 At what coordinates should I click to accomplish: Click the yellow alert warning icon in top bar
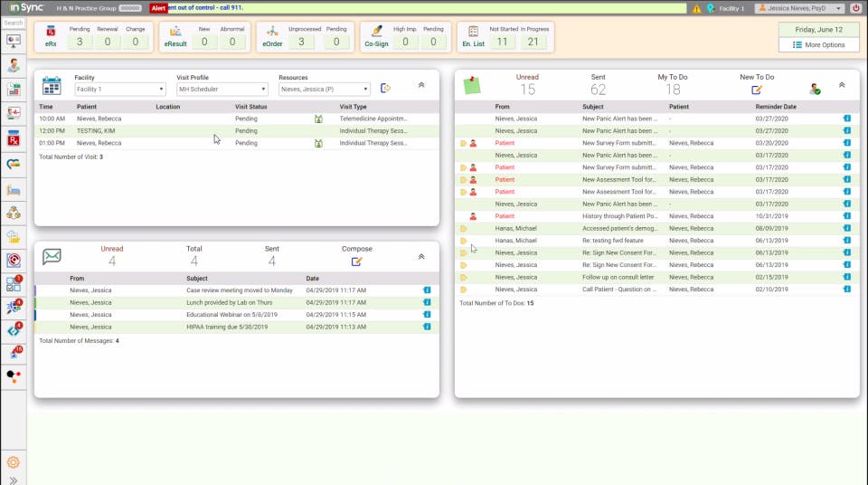click(696, 8)
